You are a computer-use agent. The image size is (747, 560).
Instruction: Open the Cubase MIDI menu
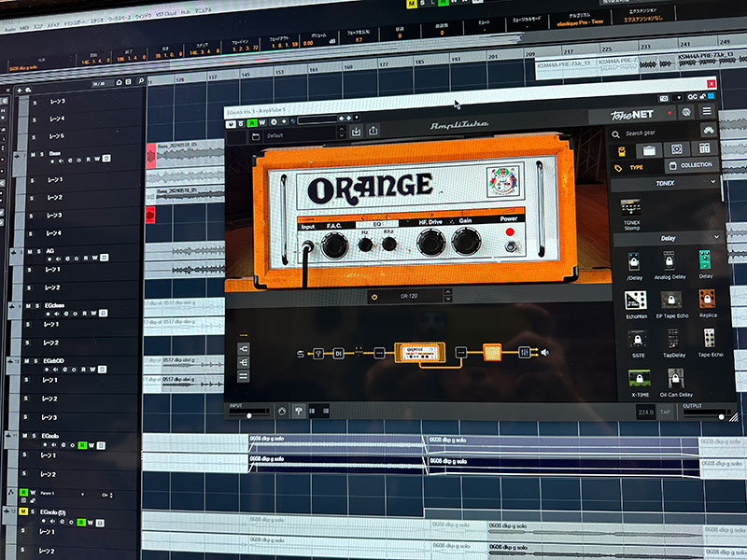[24, 28]
